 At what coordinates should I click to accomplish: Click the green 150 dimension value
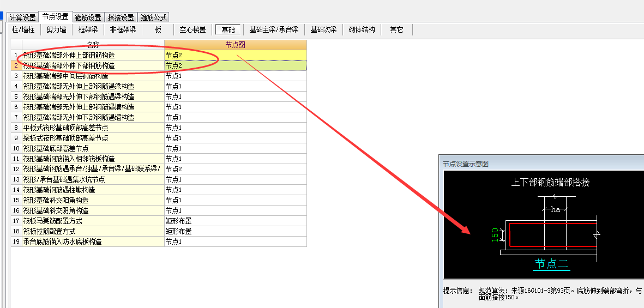click(495, 235)
